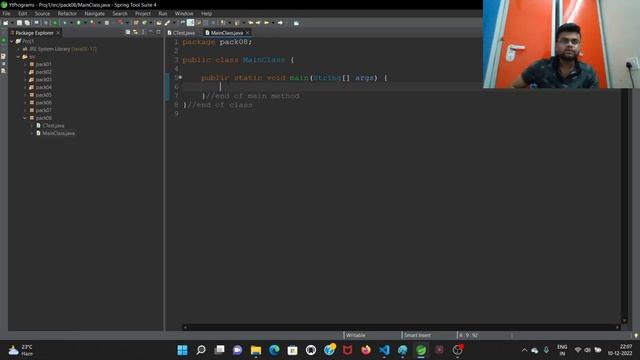Switch to the Client.java editor tab
The width and height of the screenshot is (640, 360).
point(181,33)
